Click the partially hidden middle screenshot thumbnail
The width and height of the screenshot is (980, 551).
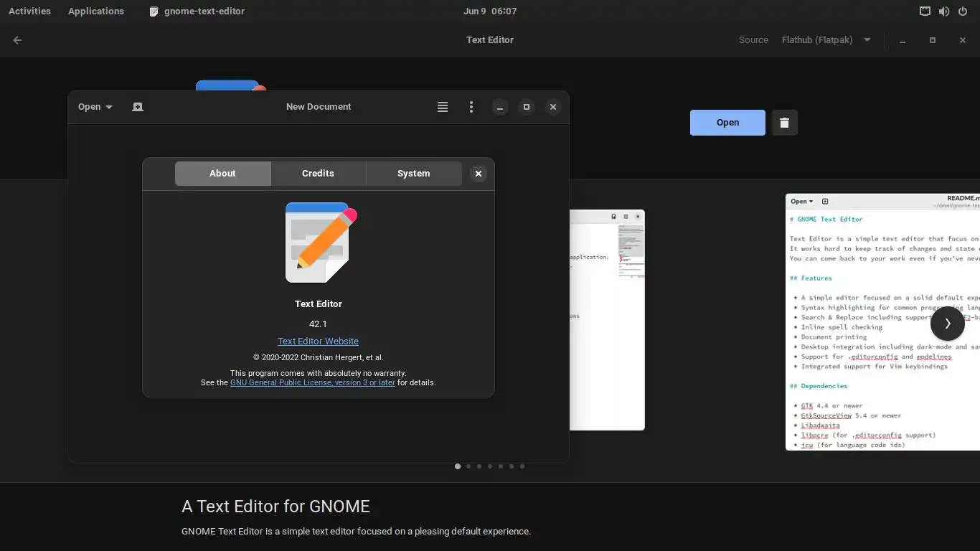pyautogui.click(x=607, y=320)
